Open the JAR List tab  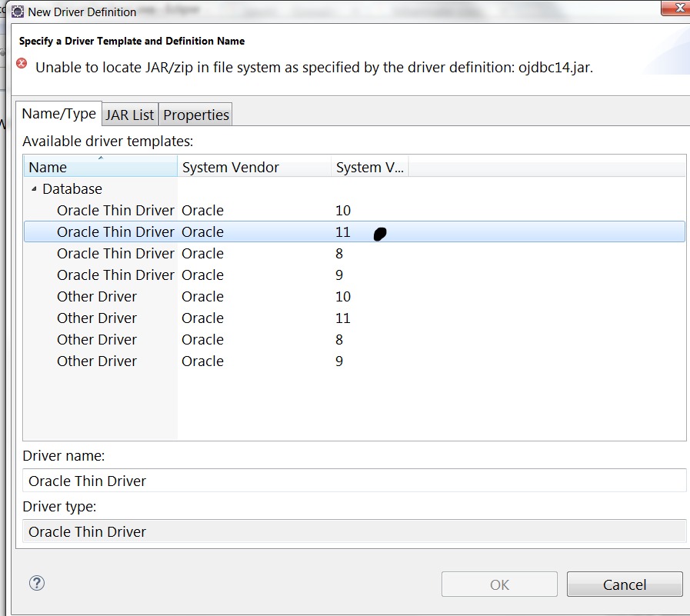[130, 115]
